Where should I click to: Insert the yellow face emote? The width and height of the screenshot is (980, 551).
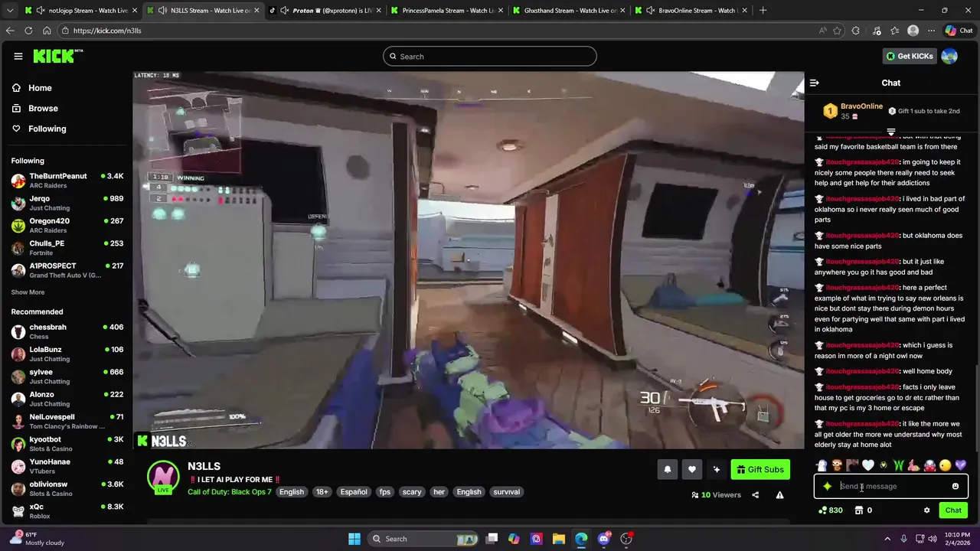click(946, 465)
